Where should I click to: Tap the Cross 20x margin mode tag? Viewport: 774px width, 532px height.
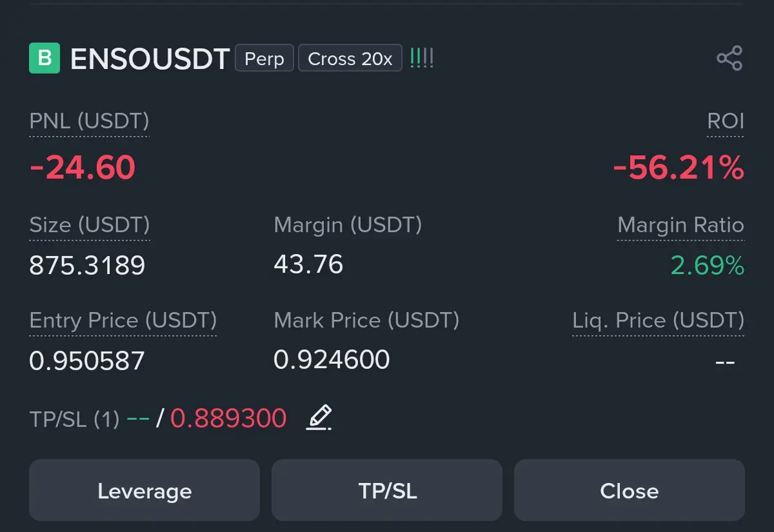(350, 59)
